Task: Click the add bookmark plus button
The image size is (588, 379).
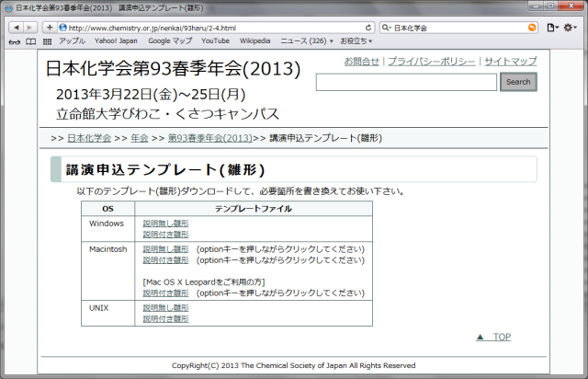Action: (x=50, y=28)
